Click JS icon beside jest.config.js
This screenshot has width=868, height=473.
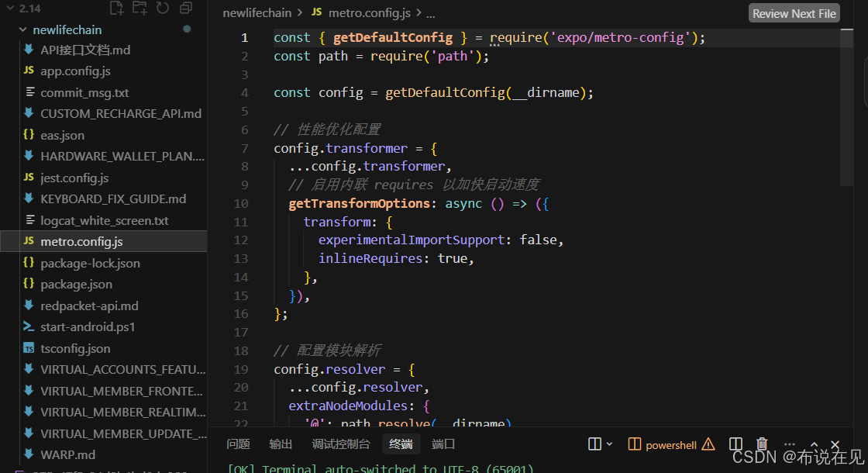point(29,178)
